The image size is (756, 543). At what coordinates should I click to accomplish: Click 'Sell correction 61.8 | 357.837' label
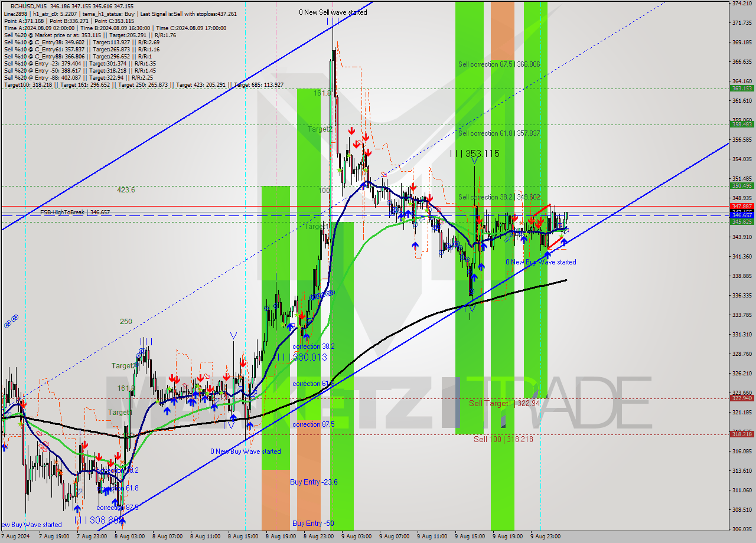point(499,133)
